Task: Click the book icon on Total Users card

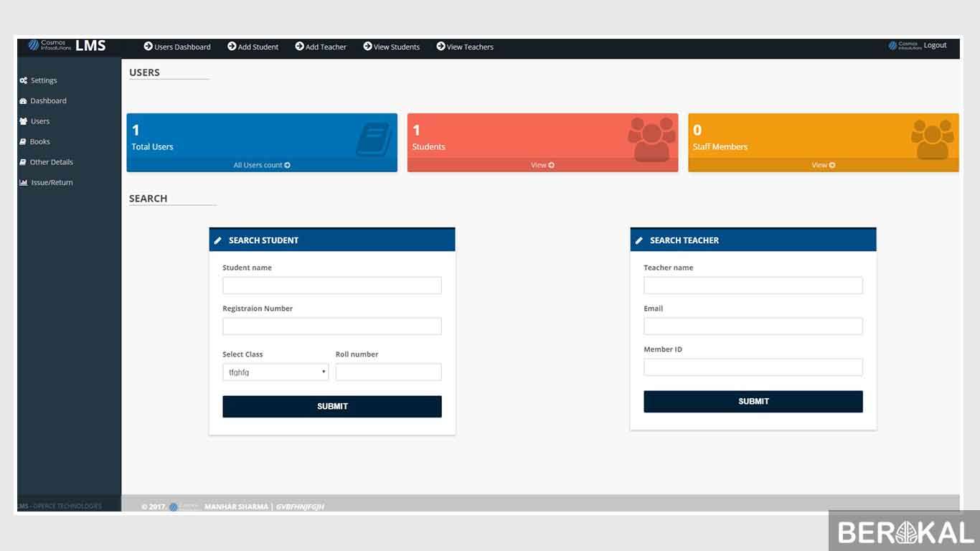Action: pos(373,139)
